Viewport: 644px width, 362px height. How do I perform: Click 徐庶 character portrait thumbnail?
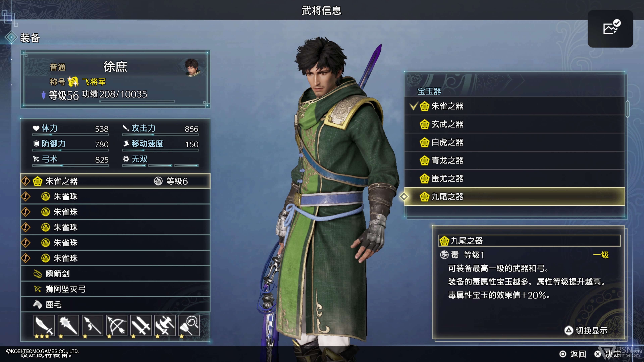click(193, 67)
